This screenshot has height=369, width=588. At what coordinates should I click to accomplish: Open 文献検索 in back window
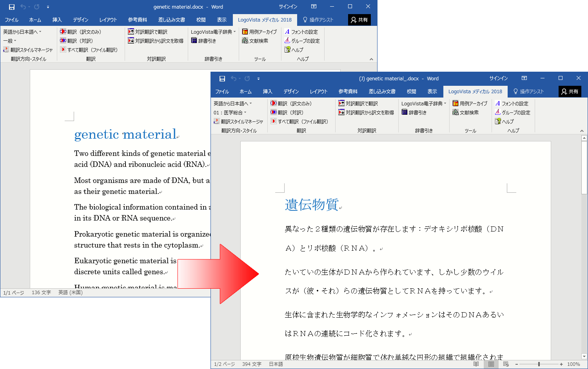point(255,41)
